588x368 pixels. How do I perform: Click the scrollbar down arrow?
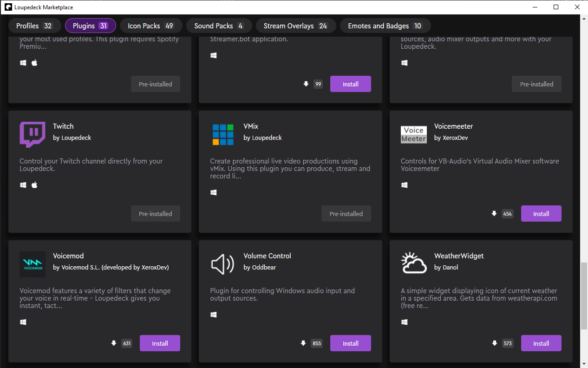click(x=584, y=364)
